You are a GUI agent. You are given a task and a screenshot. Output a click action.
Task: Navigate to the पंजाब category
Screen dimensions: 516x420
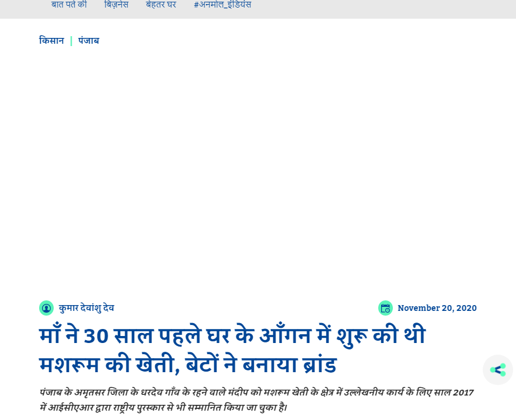click(88, 40)
